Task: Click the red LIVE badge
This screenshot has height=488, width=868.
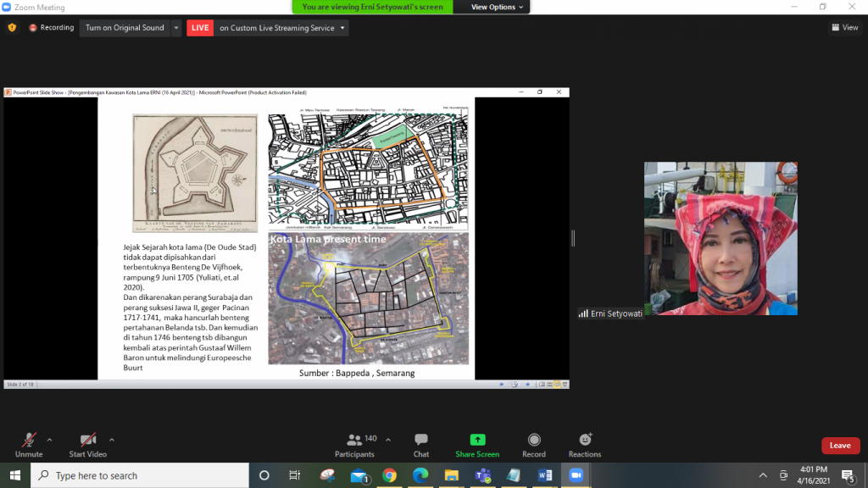Action: coord(200,28)
